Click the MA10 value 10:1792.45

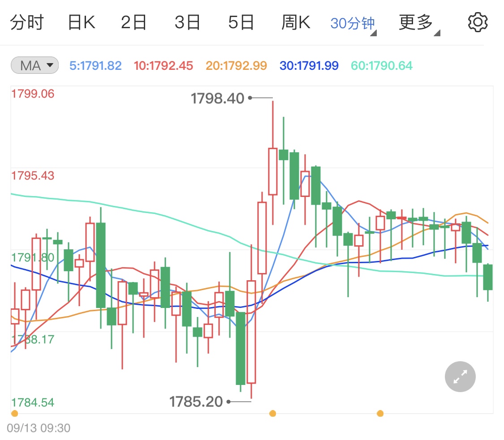[163, 66]
